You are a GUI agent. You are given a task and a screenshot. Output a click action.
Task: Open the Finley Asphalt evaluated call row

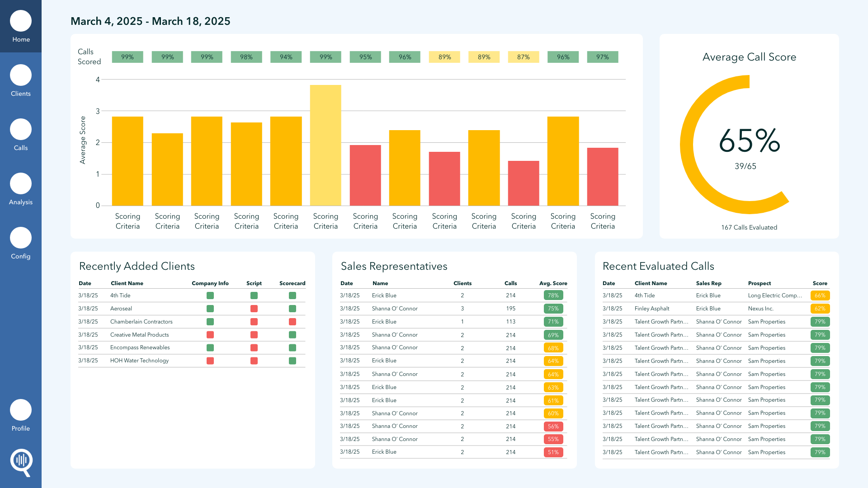651,309
